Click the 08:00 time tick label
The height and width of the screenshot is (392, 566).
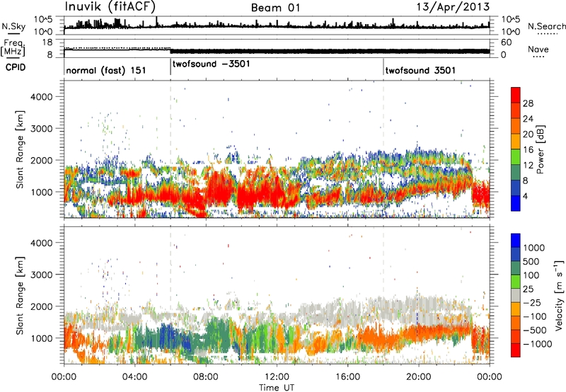point(206,377)
